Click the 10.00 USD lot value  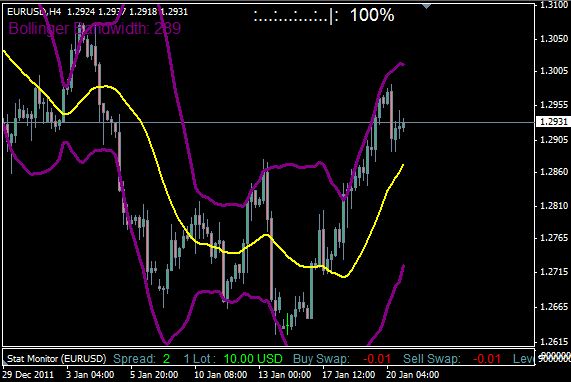253,359
